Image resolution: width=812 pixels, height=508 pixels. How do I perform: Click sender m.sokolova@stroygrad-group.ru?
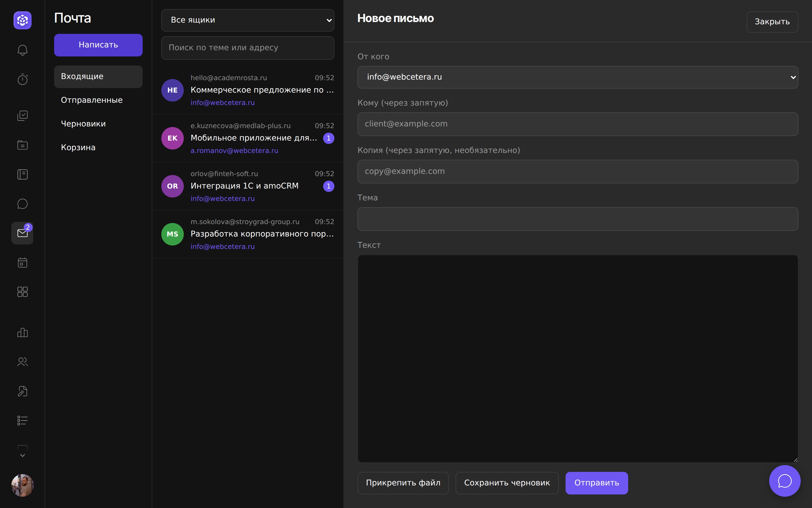click(x=245, y=222)
